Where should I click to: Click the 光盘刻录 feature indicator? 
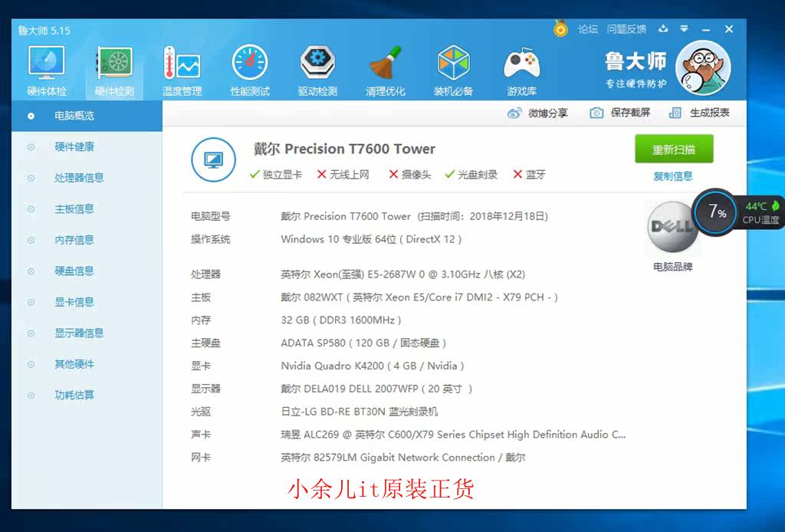click(471, 175)
